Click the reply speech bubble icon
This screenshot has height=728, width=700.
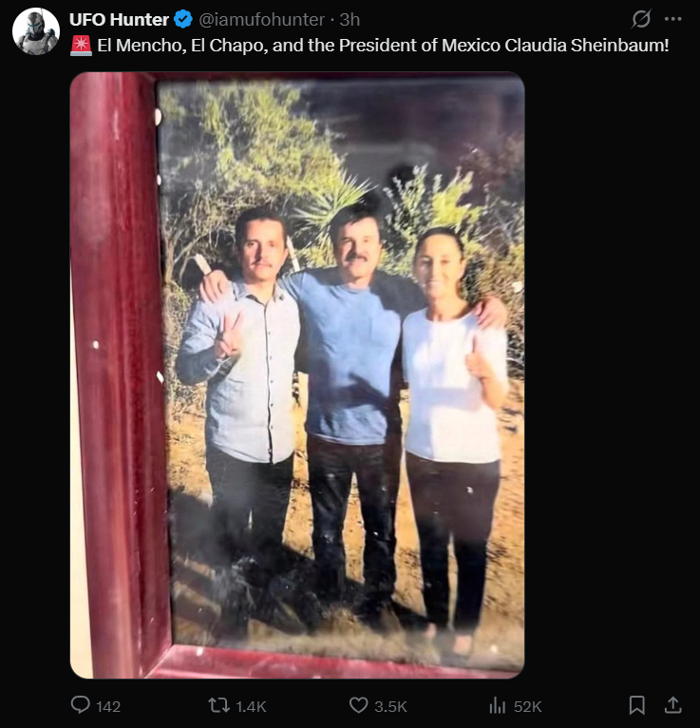[80, 705]
